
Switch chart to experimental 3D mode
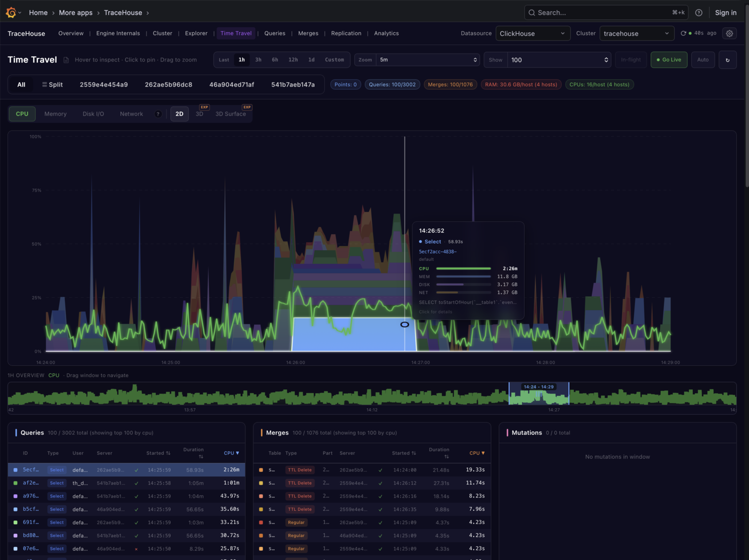(x=200, y=114)
